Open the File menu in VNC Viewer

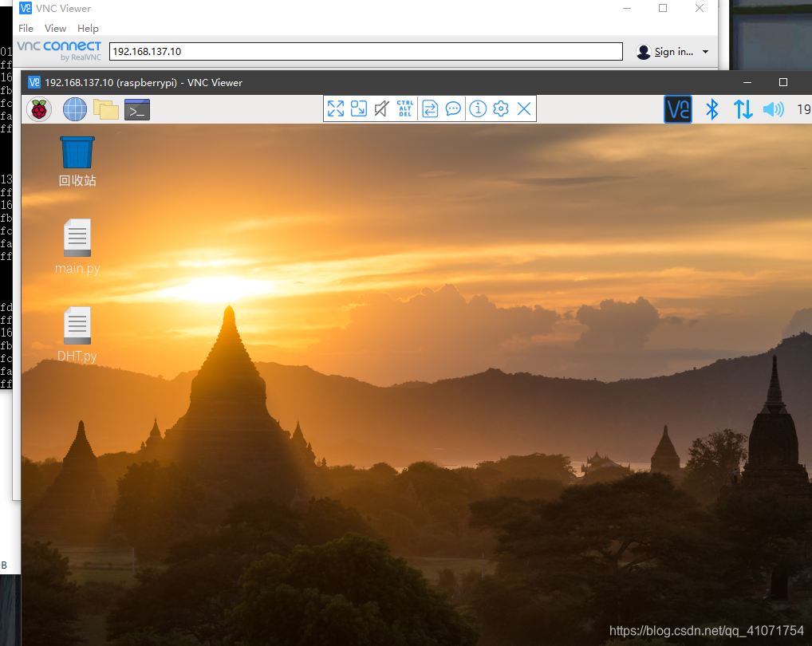(26, 29)
